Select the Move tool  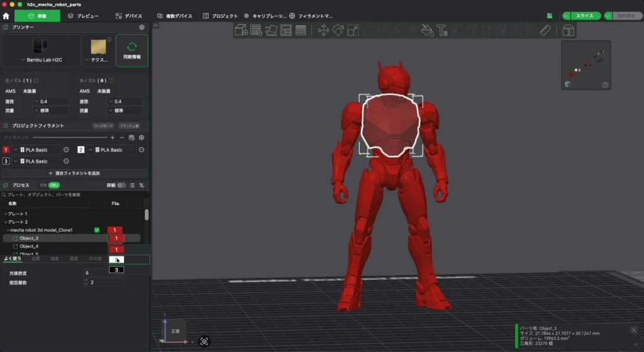point(323,30)
